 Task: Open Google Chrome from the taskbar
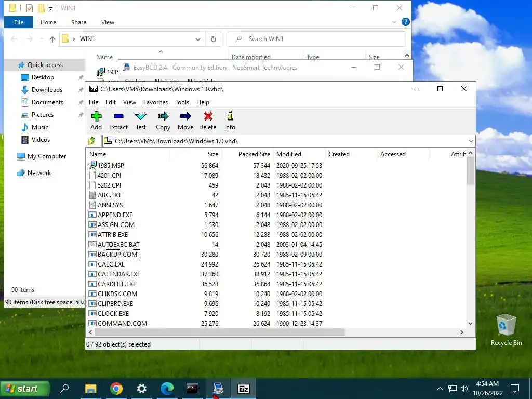tap(116, 389)
